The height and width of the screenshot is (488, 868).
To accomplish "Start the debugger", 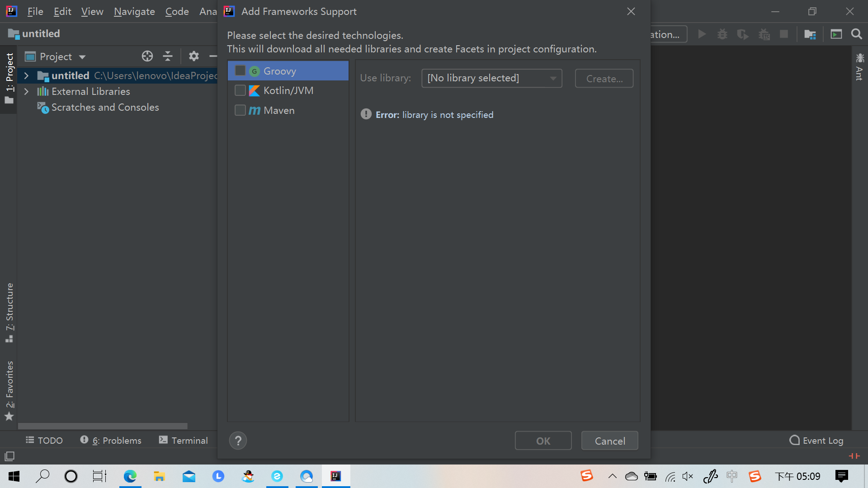I will [x=722, y=34].
